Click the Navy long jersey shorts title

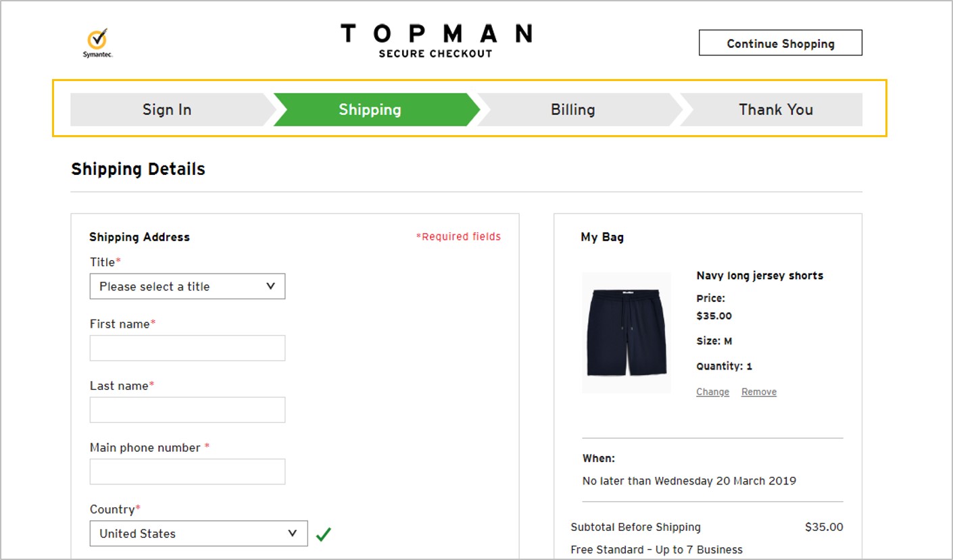tap(759, 276)
